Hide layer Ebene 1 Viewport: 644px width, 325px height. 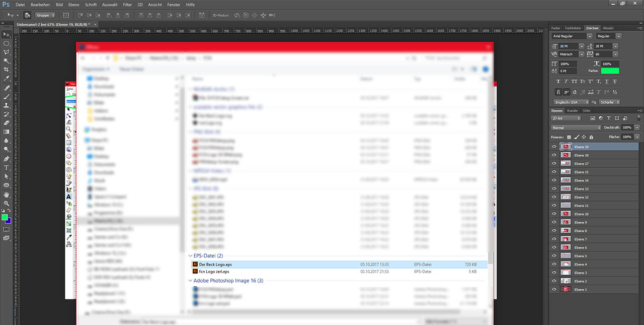click(554, 290)
